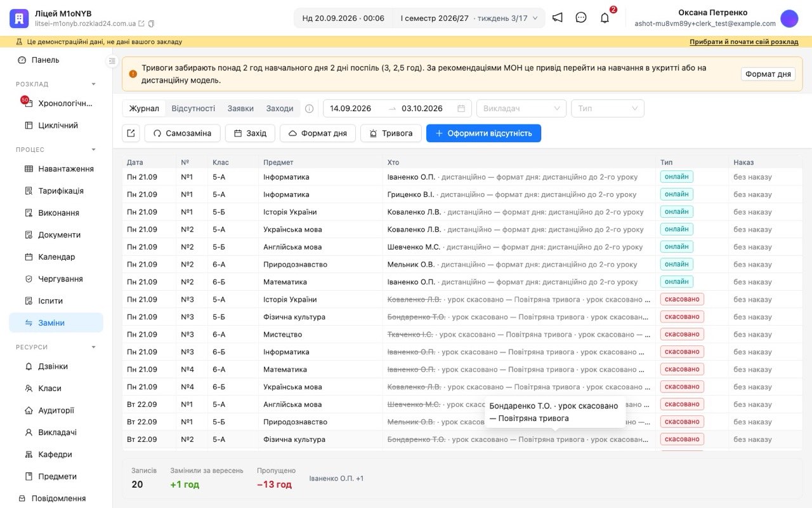
Task: Open school URL via external-link icon
Action: click(141, 23)
